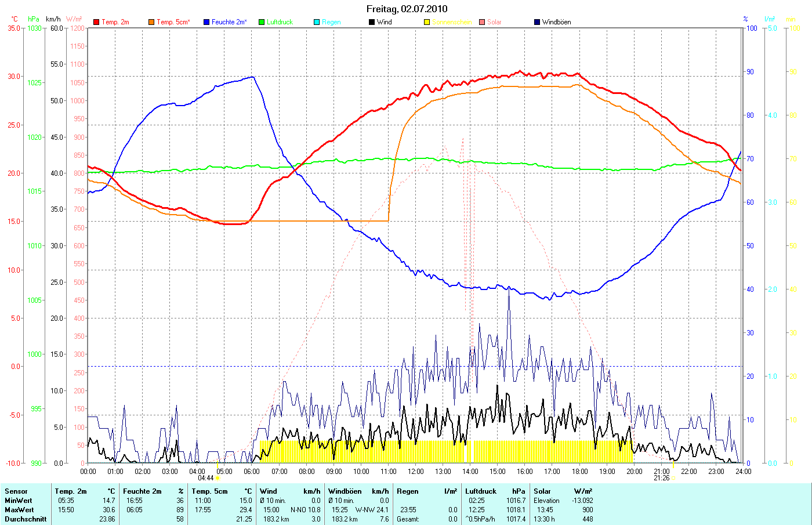This screenshot has height=525, width=812.
Task: Click the blue Feuchte 2m legend square
Action: [x=206, y=22]
